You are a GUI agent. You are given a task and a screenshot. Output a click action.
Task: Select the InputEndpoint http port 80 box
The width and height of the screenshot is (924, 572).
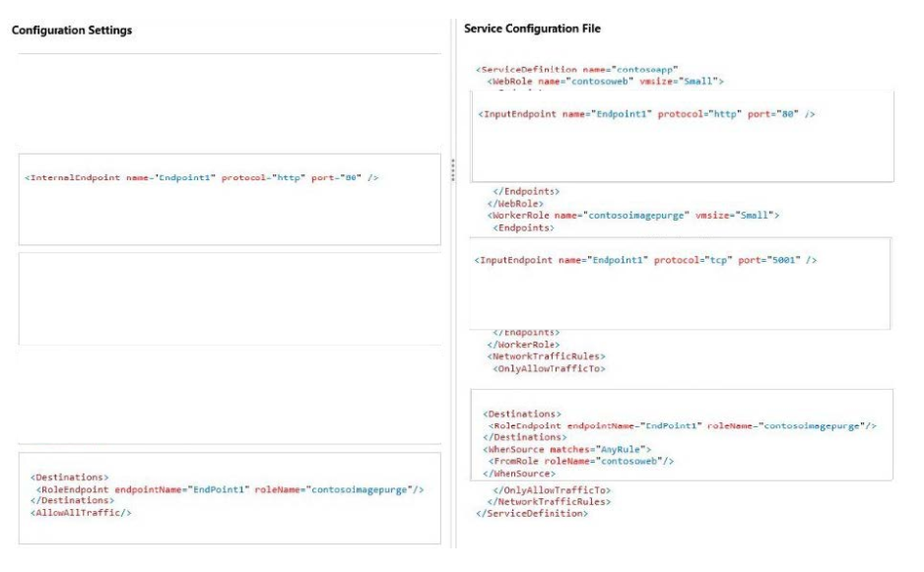click(x=683, y=137)
